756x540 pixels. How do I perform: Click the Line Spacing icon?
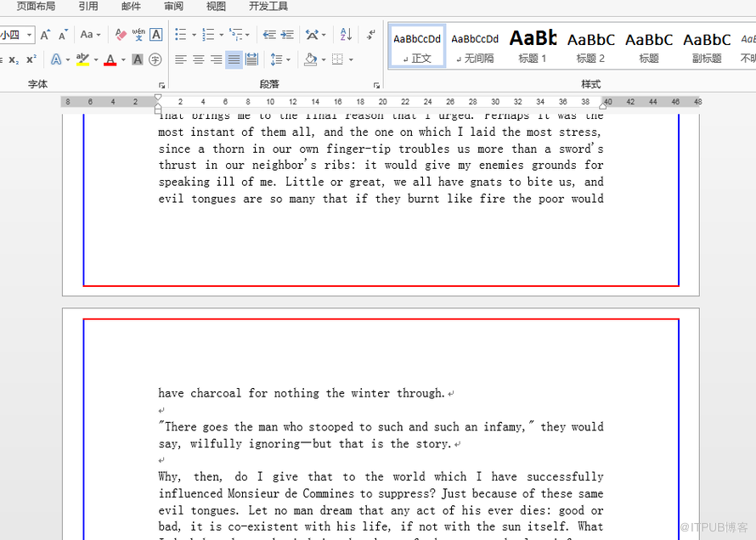pyautogui.click(x=276, y=59)
